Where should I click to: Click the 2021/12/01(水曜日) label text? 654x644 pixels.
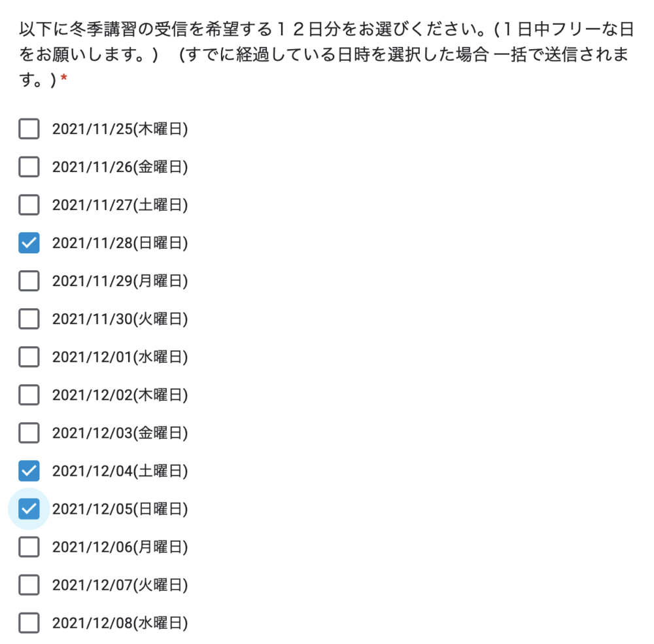[120, 357]
